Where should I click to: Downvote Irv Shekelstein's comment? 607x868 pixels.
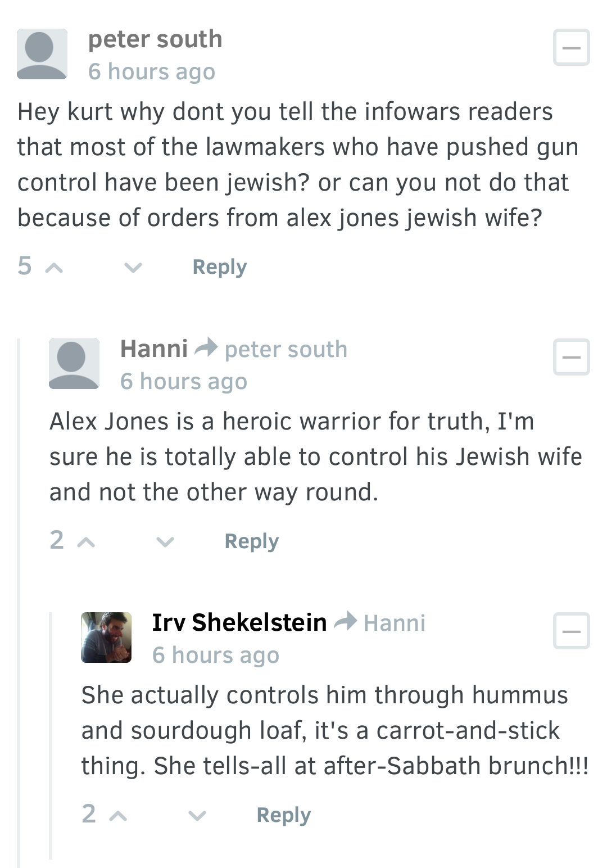pos(197,816)
